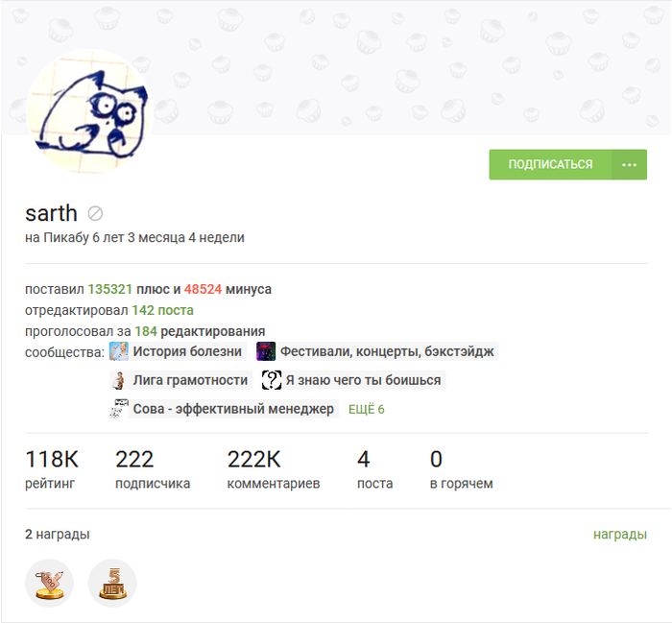Open the награды link on the right
Image resolution: width=672 pixels, height=623 pixels.
pyautogui.click(x=619, y=534)
